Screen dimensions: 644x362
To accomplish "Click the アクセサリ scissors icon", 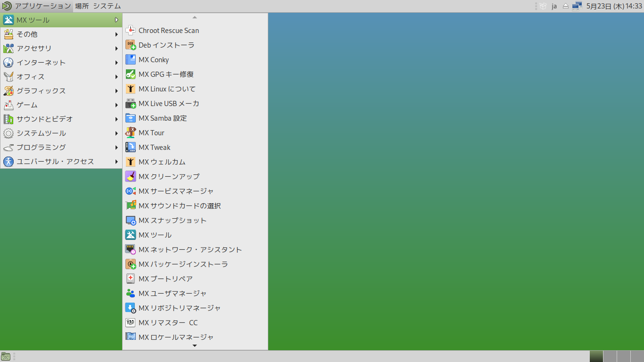I will 8,49.
